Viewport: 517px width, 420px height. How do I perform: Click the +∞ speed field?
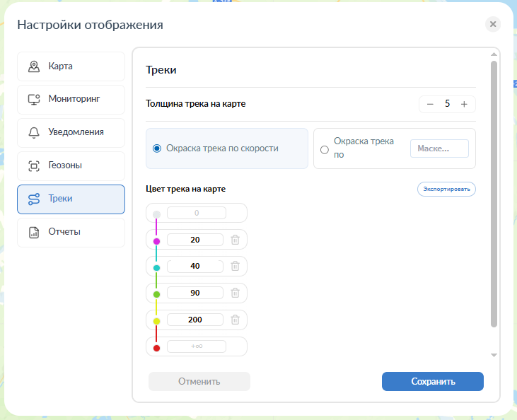tap(197, 346)
